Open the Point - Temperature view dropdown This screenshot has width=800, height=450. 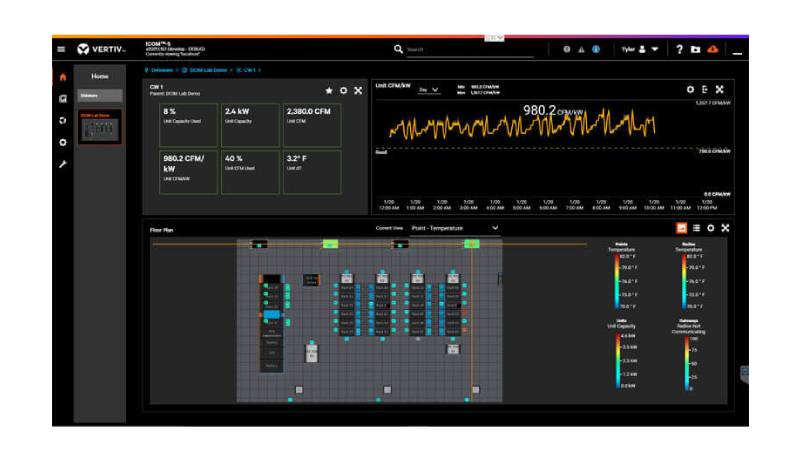coord(454,228)
